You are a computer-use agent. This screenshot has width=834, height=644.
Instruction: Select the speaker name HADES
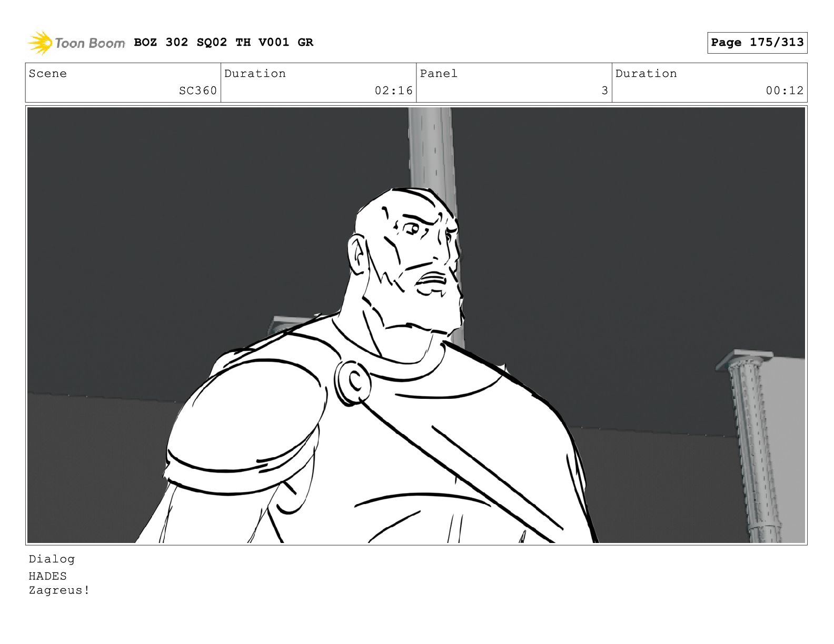click(x=48, y=576)
